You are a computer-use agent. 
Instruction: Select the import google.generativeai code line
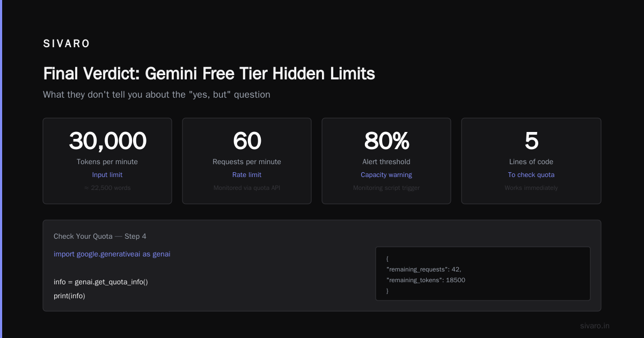112,254
